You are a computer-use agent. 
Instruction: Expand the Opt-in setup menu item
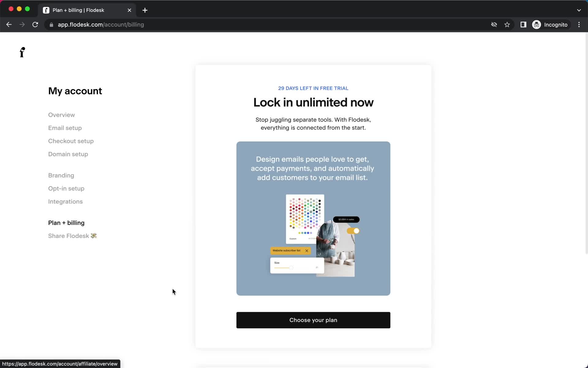pos(66,188)
